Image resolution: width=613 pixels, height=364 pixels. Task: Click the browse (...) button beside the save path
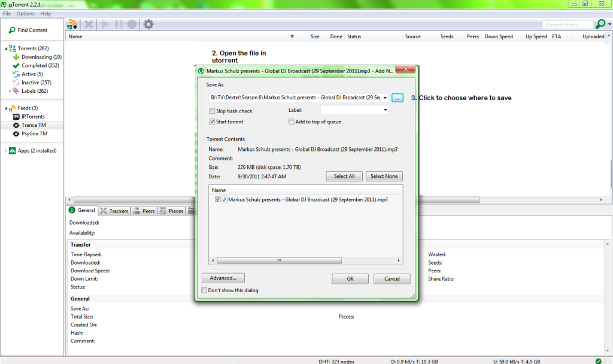click(397, 98)
